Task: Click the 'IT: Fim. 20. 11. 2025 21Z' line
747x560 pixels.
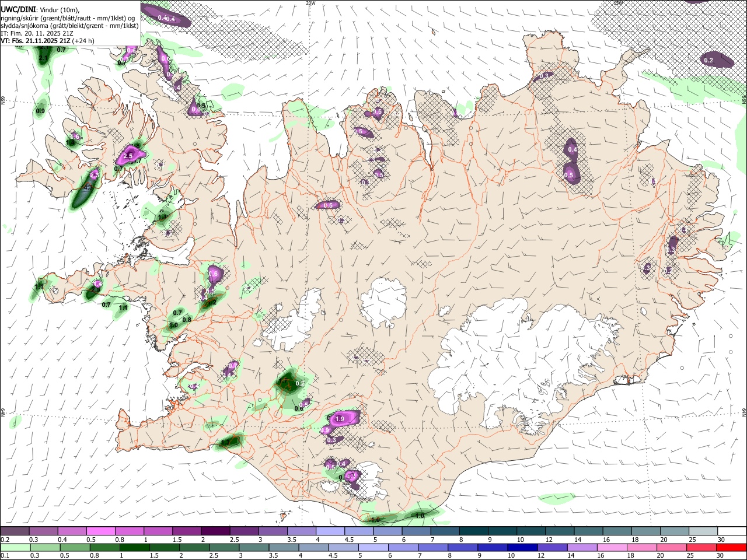Action: coord(36,33)
